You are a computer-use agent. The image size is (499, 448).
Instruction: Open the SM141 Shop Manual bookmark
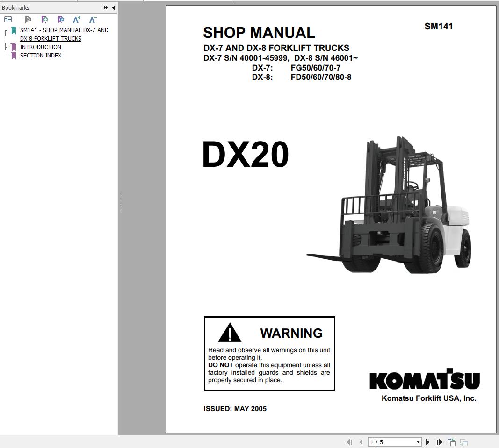point(64,35)
